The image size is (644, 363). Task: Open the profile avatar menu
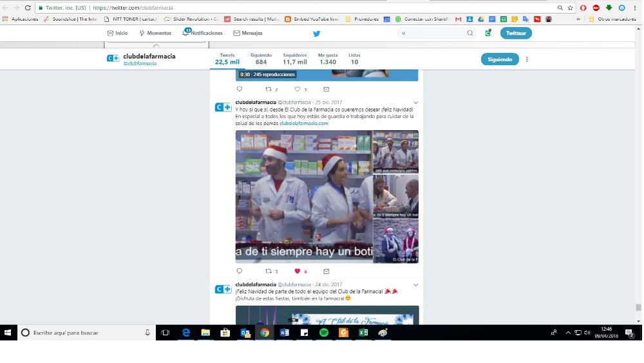488,33
